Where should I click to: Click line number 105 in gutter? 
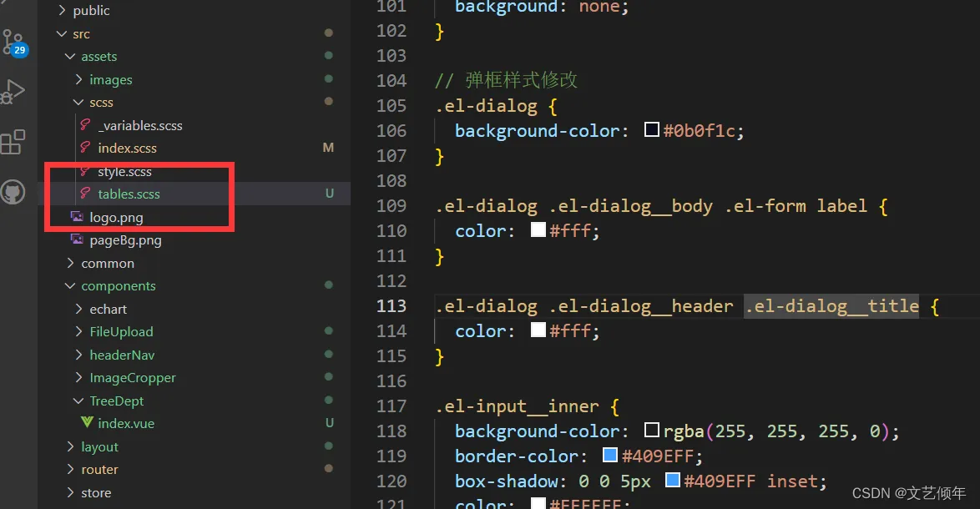tap(391, 105)
